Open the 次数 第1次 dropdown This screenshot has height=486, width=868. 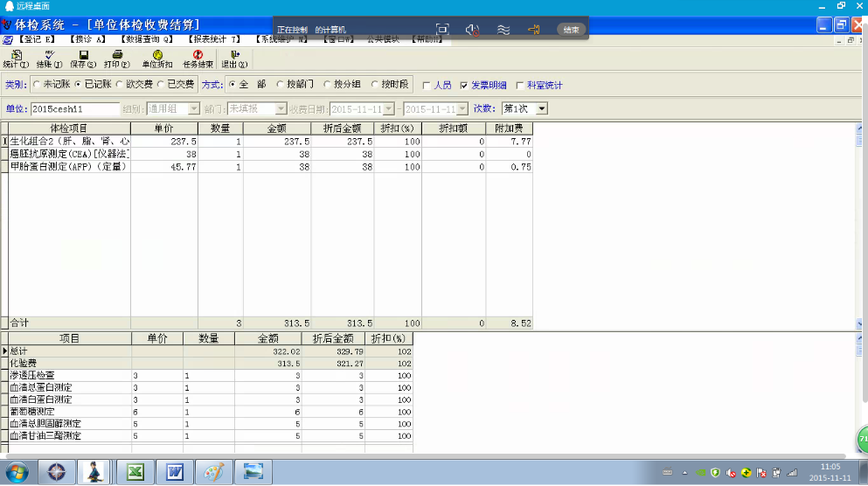542,109
